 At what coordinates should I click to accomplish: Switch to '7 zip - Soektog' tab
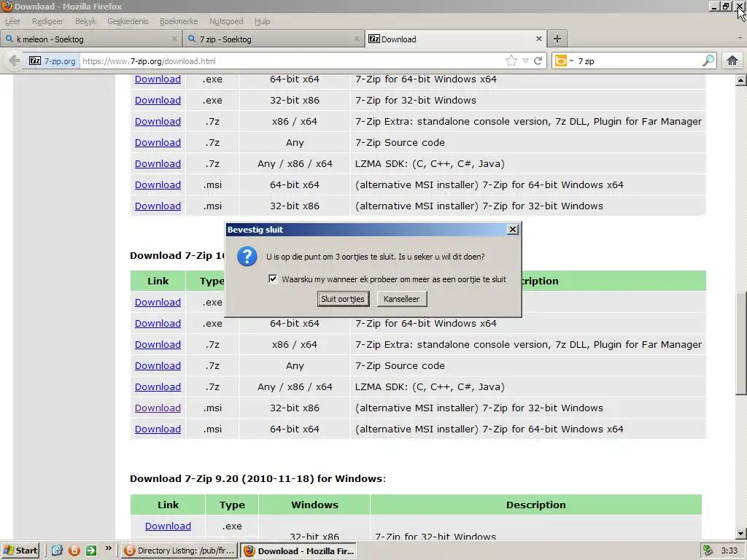(273, 39)
